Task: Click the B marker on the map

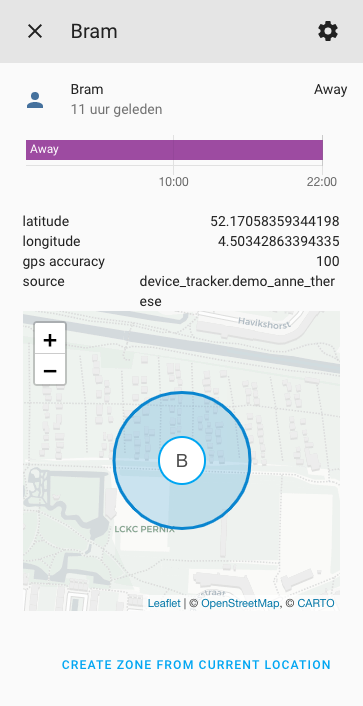Action: [x=182, y=460]
